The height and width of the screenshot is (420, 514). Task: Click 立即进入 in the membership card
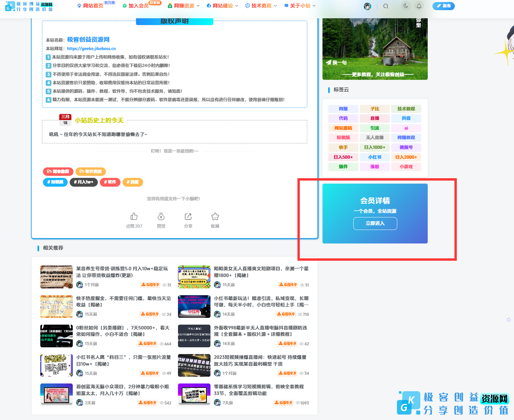point(375,223)
